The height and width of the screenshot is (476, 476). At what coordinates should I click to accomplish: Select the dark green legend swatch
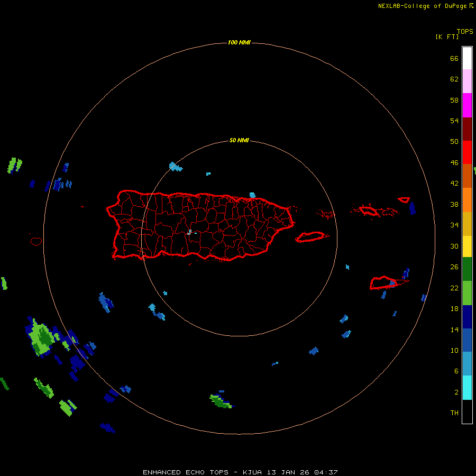(467, 269)
